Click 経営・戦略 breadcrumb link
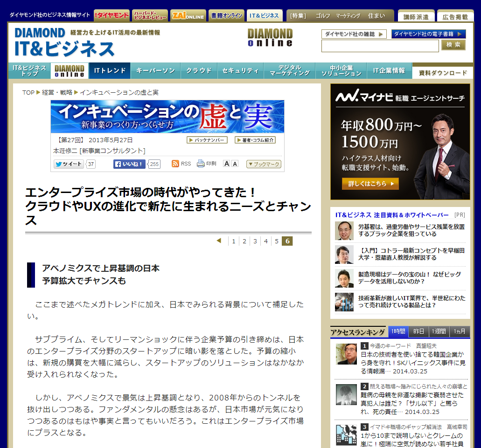 (57, 93)
